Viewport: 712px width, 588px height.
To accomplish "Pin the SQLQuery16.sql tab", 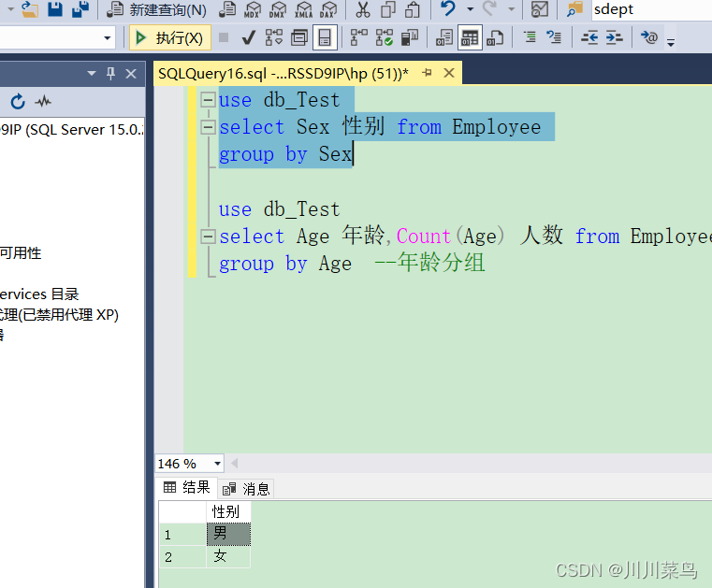I will click(427, 73).
